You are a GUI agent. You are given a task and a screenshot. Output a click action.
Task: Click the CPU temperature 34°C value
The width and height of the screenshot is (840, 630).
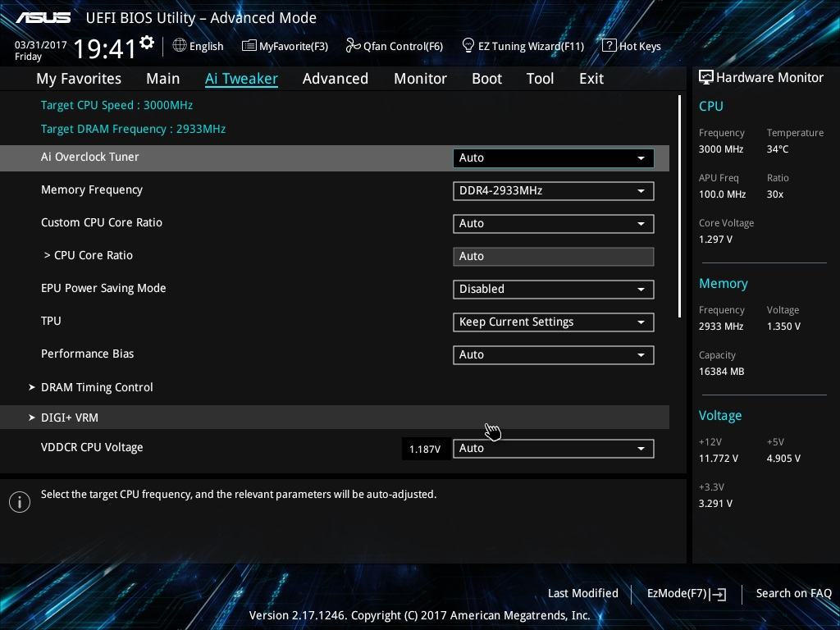778,149
